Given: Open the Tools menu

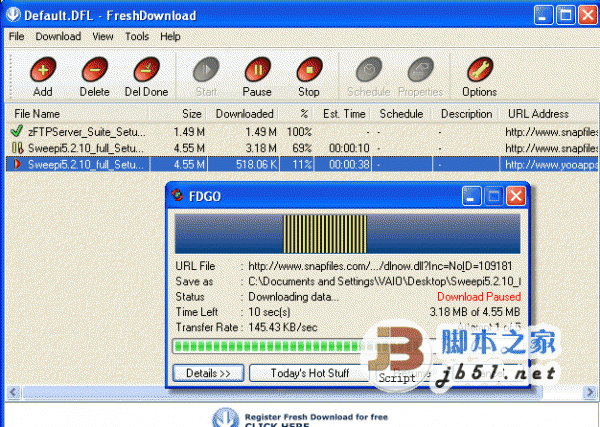Looking at the screenshot, I should pyautogui.click(x=137, y=36).
